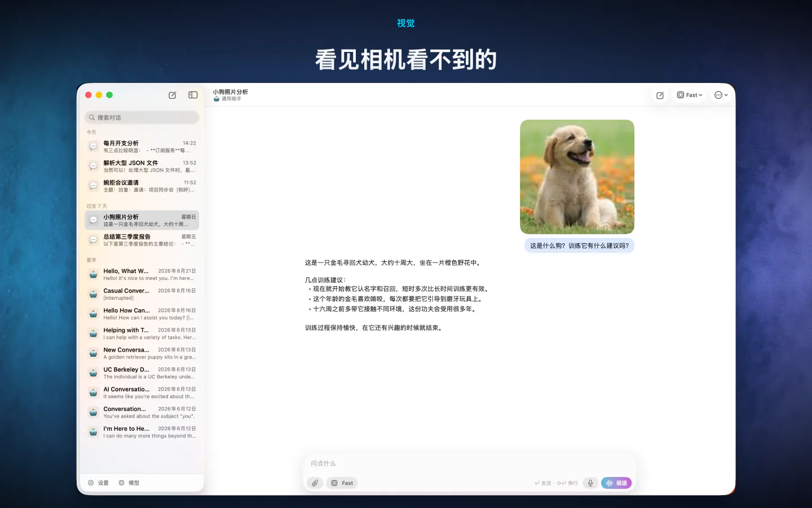This screenshot has height=508, width=812.
Task: Click the paperclip attach file icon
Action: click(315, 483)
